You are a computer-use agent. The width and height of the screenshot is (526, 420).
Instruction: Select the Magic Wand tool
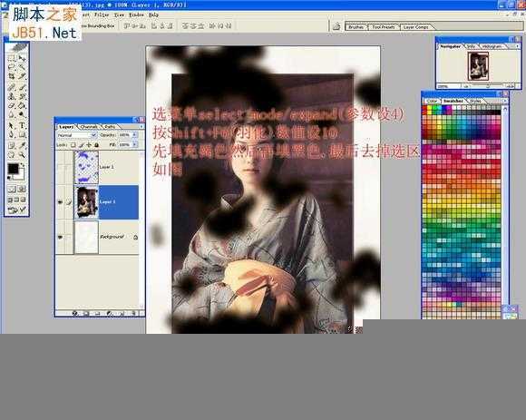click(22, 67)
